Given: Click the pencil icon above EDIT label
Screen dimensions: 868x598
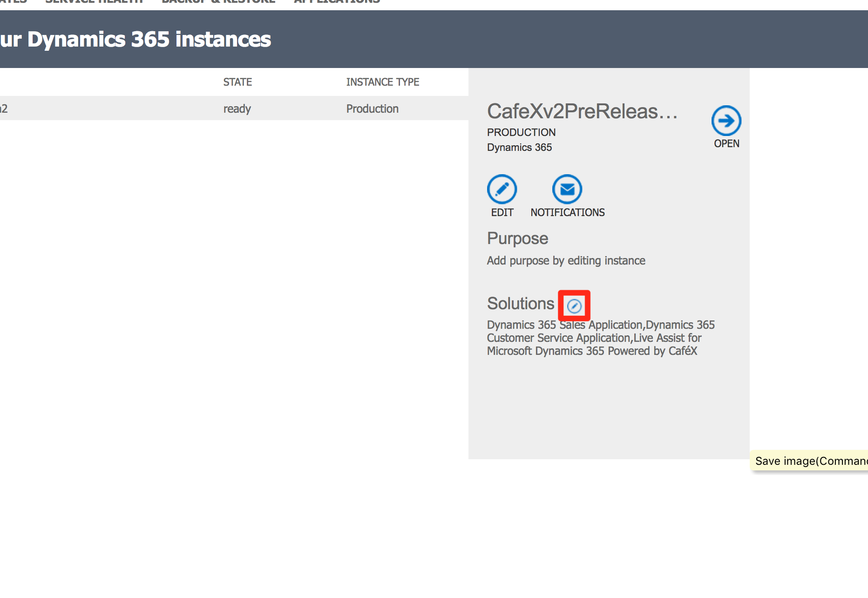Looking at the screenshot, I should pyautogui.click(x=502, y=190).
